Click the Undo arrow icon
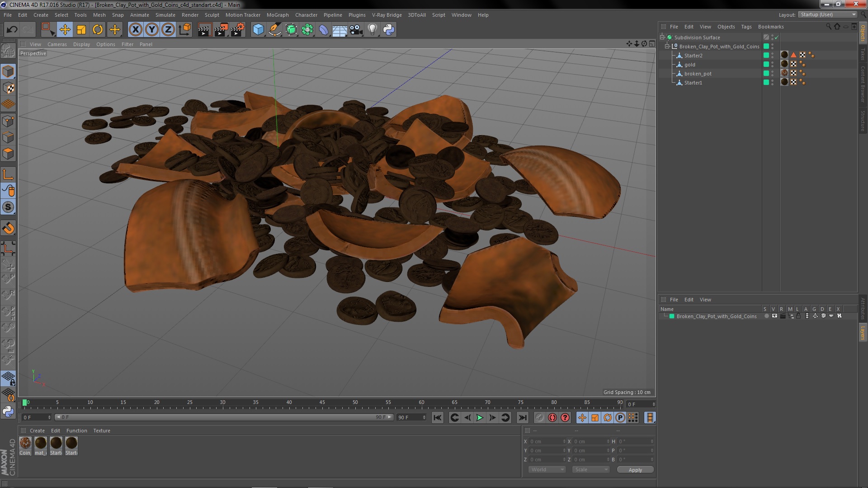The width and height of the screenshot is (868, 488). click(12, 30)
